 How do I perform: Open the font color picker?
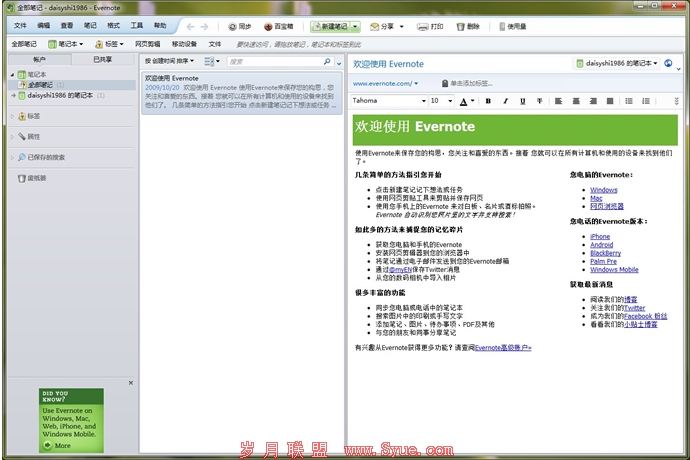click(467, 101)
